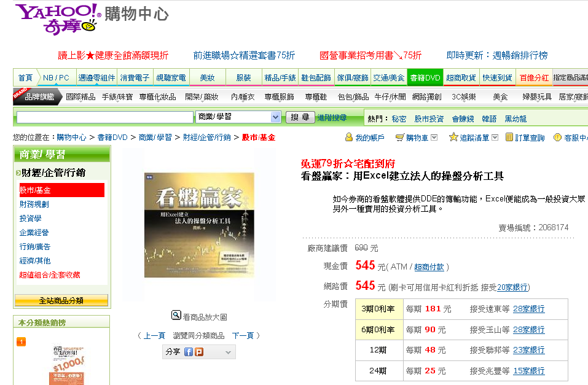Click the 客服中心 help icon
The width and height of the screenshot is (588, 385).
[558, 137]
